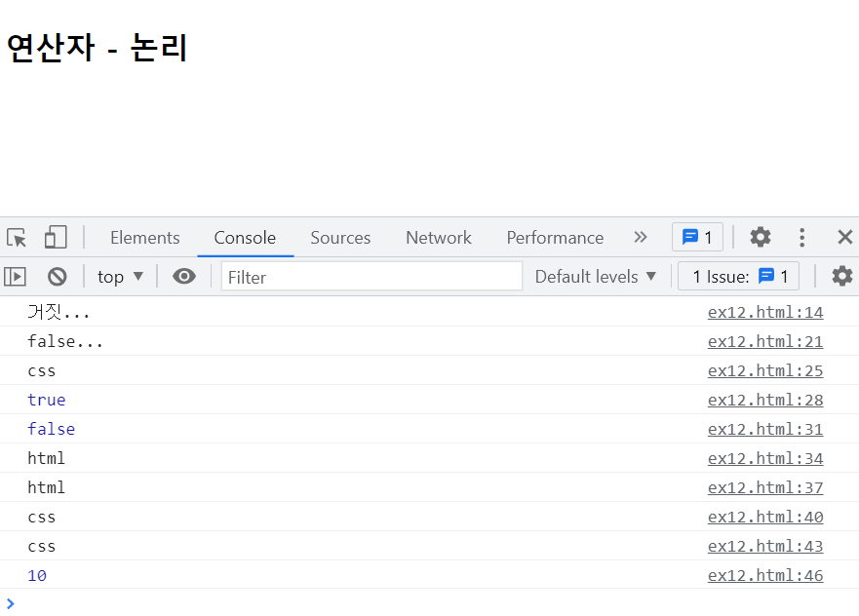Open DevTools settings gear

pyautogui.click(x=761, y=237)
